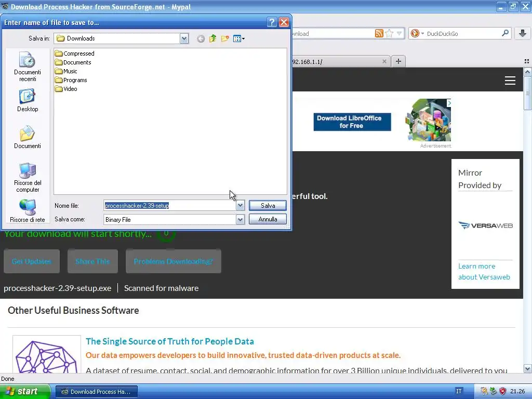Open The Single Source of Truth for People Data link
This screenshot has height=399, width=532.
(170, 341)
